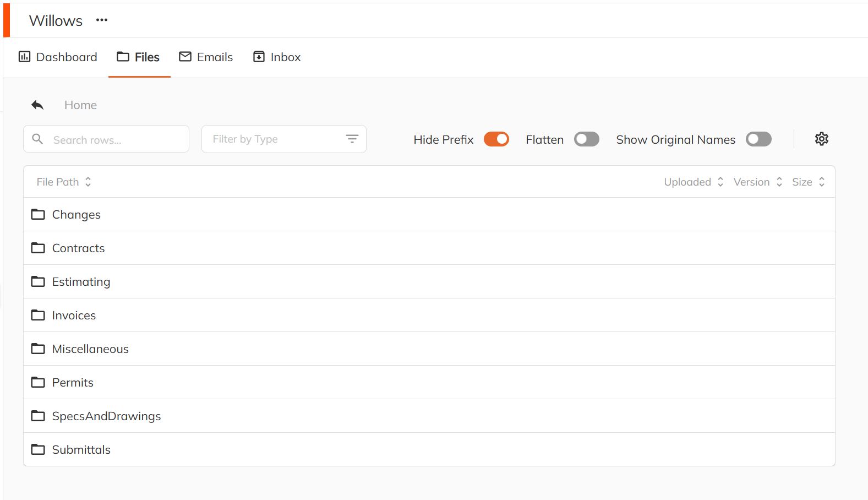Open the settings gear icon
Screen dimensions: 868x500
pos(821,139)
